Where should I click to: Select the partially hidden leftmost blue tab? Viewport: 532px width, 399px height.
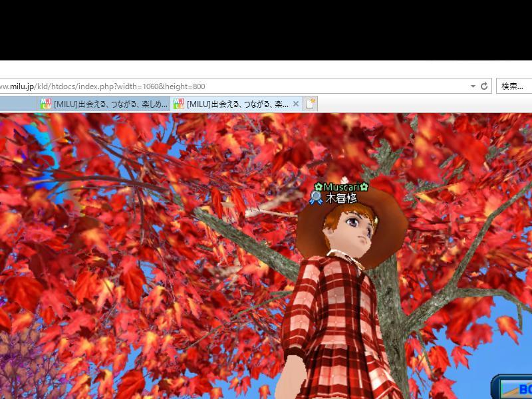[18, 104]
